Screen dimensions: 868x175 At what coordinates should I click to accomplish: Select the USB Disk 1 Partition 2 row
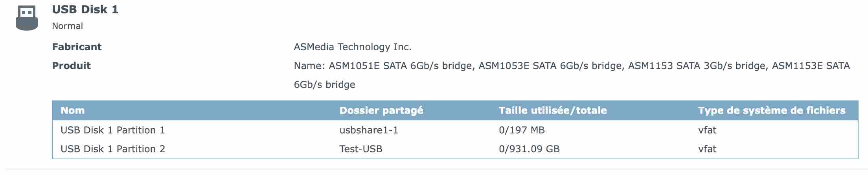(455, 149)
